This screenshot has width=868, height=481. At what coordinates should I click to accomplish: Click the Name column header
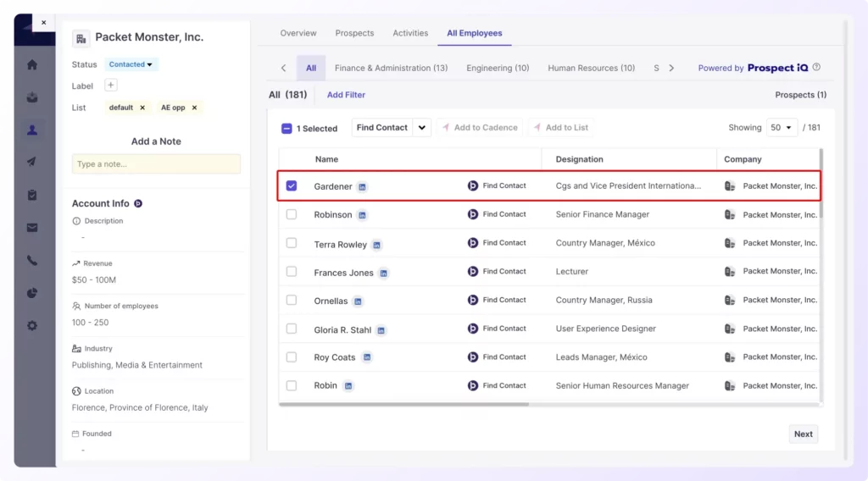click(x=326, y=159)
